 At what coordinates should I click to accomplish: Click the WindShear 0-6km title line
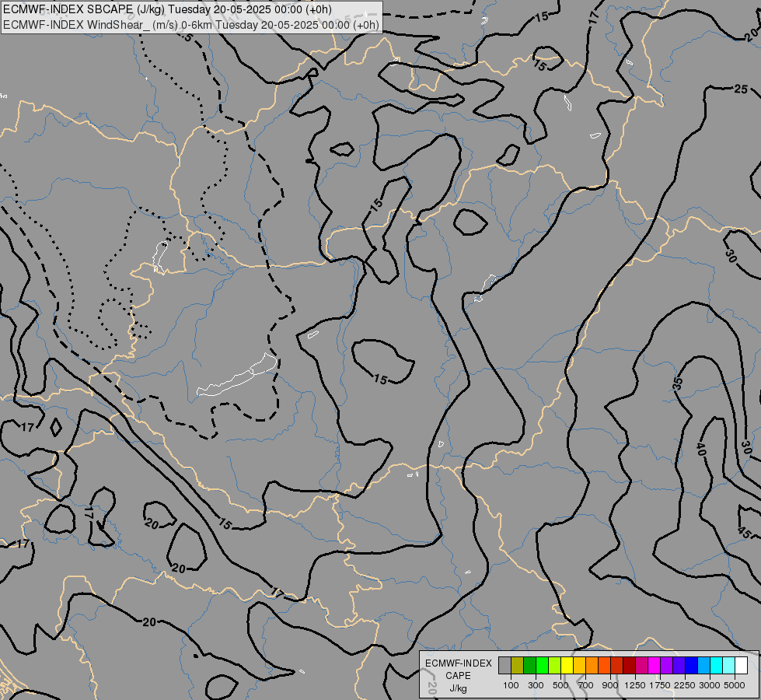190,25
